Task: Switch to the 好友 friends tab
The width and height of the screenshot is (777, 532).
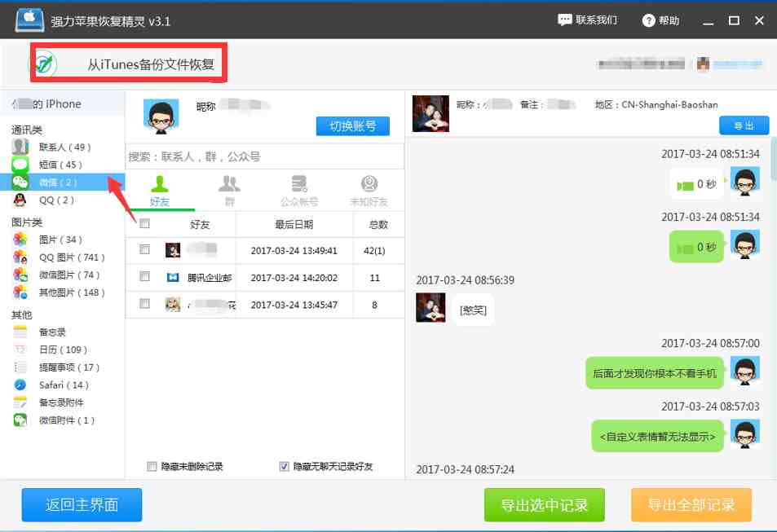Action: tap(160, 191)
